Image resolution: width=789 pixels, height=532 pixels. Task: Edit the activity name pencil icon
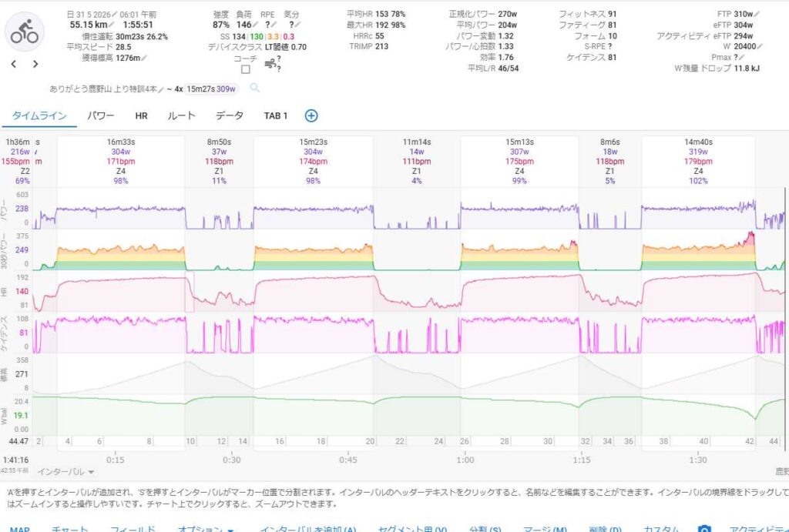click(x=161, y=89)
